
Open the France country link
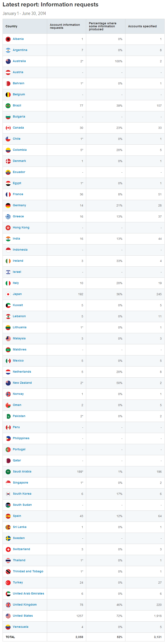pos(18,194)
